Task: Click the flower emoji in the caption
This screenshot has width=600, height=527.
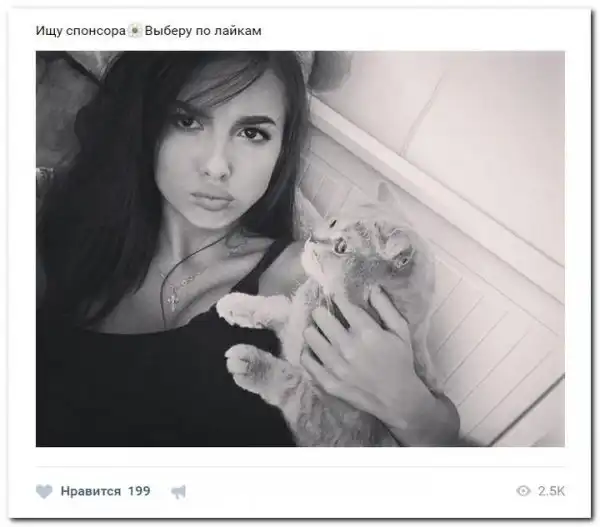Action: [x=135, y=30]
